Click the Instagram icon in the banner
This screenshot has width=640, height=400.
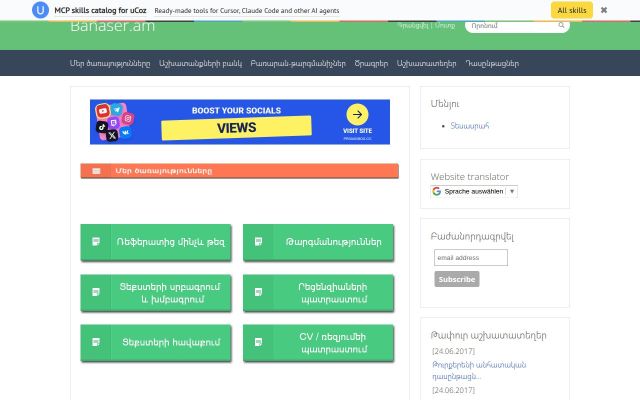[x=127, y=118]
